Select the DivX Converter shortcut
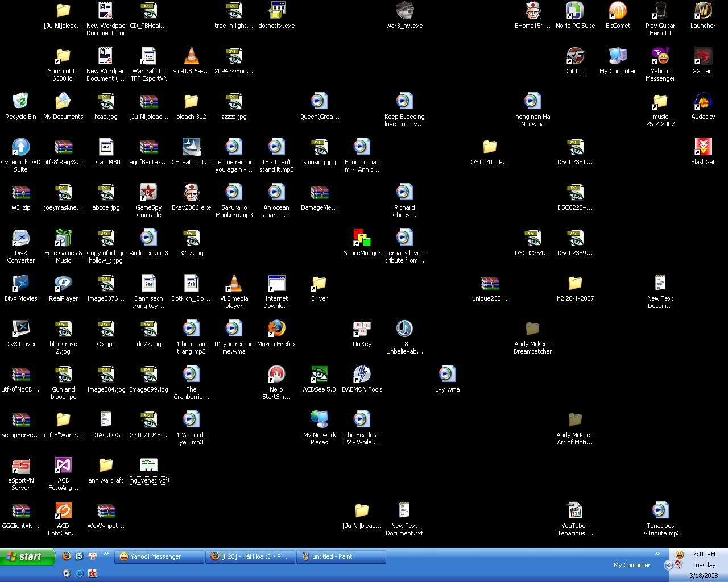The height and width of the screenshot is (582, 728). pos(20,246)
